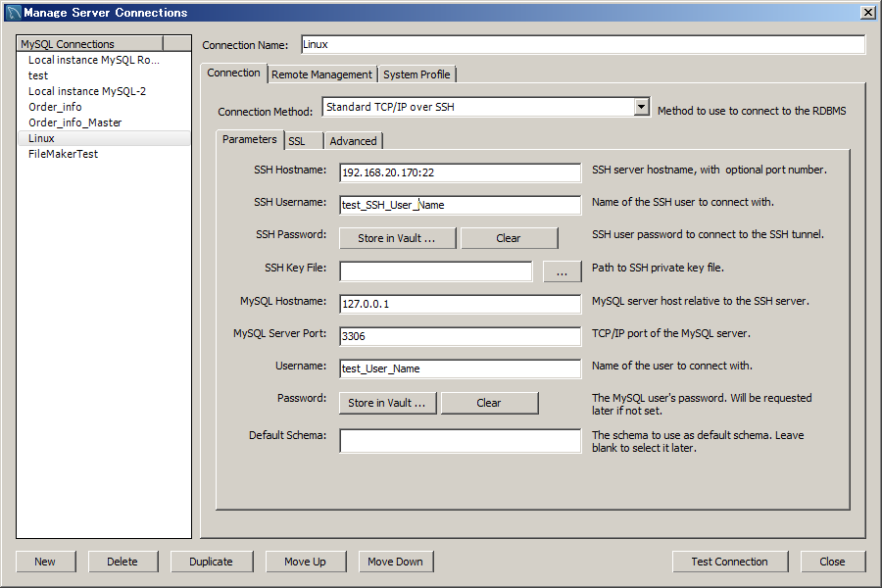Duplicate the selected connection
Image resolution: width=882 pixels, height=588 pixels.
click(211, 562)
